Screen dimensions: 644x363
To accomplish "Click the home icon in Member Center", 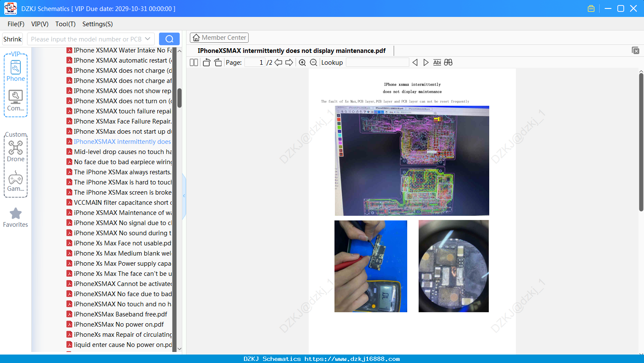I will pyautogui.click(x=196, y=38).
